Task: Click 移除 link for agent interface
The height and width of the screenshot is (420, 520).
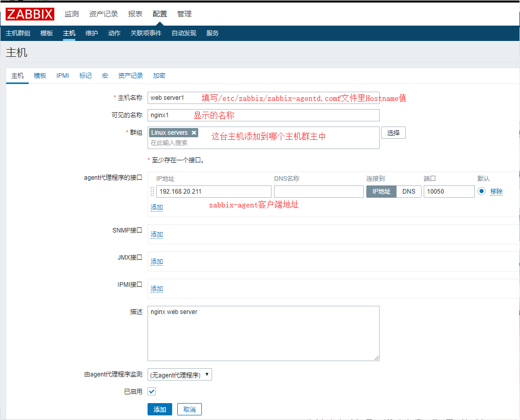Action: [496, 192]
